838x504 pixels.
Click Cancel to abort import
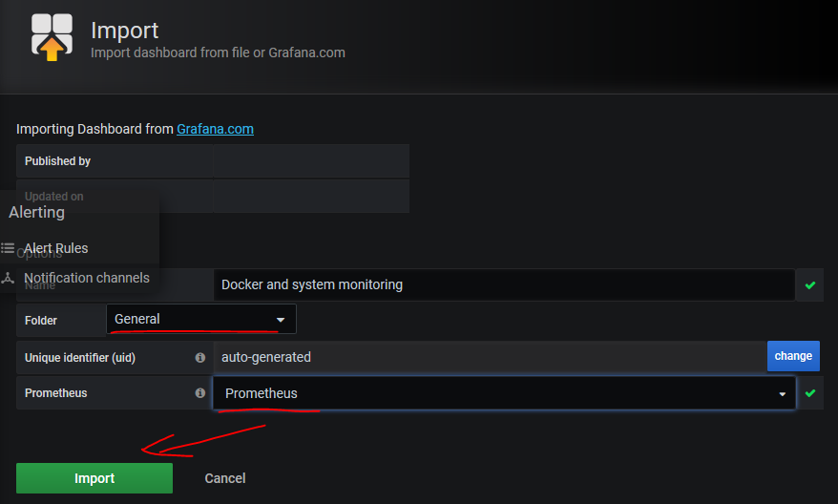(x=225, y=478)
